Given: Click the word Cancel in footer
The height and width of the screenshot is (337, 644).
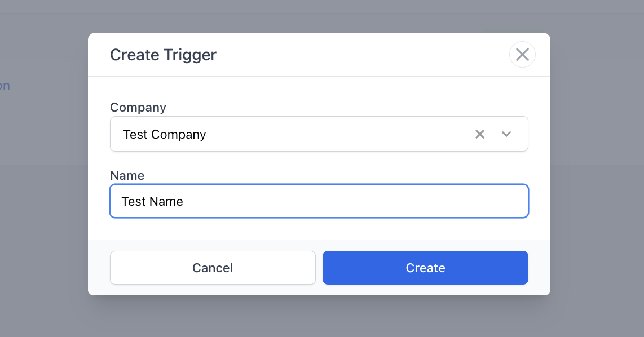Looking at the screenshot, I should pyautogui.click(x=213, y=268).
